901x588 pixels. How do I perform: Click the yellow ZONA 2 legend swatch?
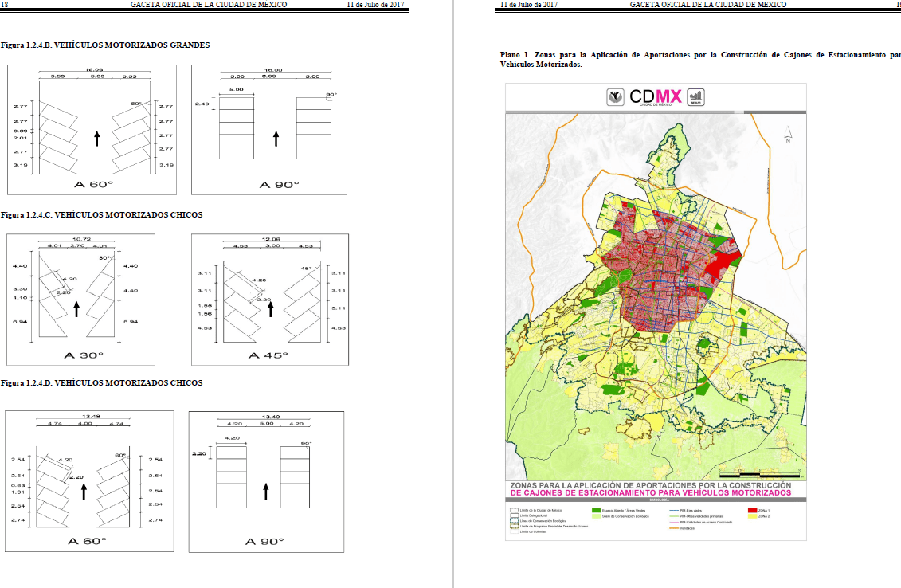(x=752, y=516)
